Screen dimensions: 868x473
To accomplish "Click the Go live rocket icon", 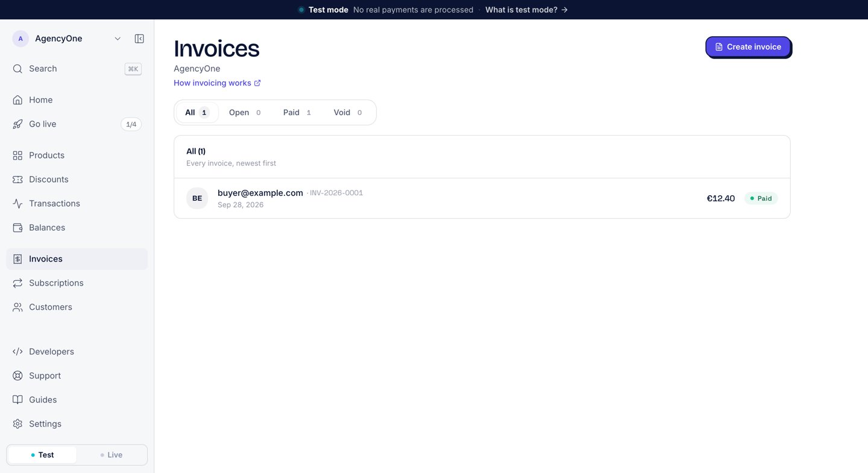I will pyautogui.click(x=17, y=124).
